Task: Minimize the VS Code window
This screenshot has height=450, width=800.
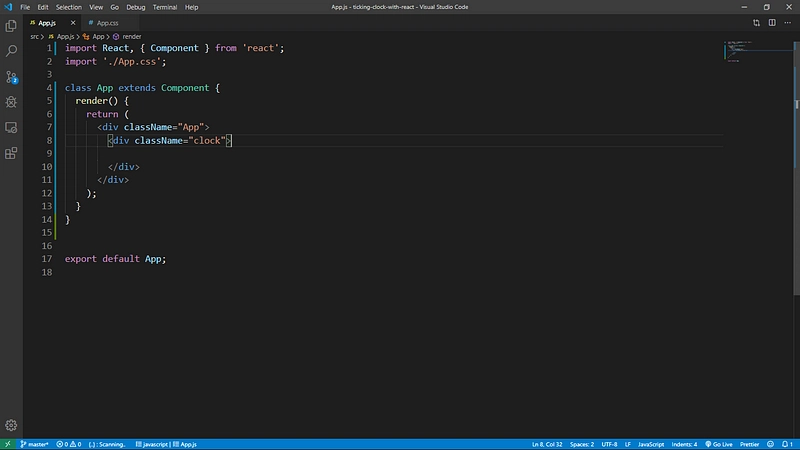Action: click(x=744, y=7)
